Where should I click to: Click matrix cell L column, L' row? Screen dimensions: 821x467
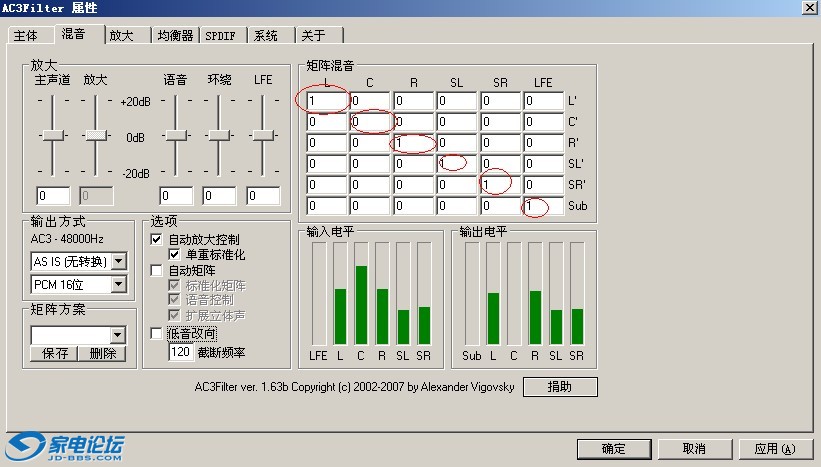pos(327,101)
